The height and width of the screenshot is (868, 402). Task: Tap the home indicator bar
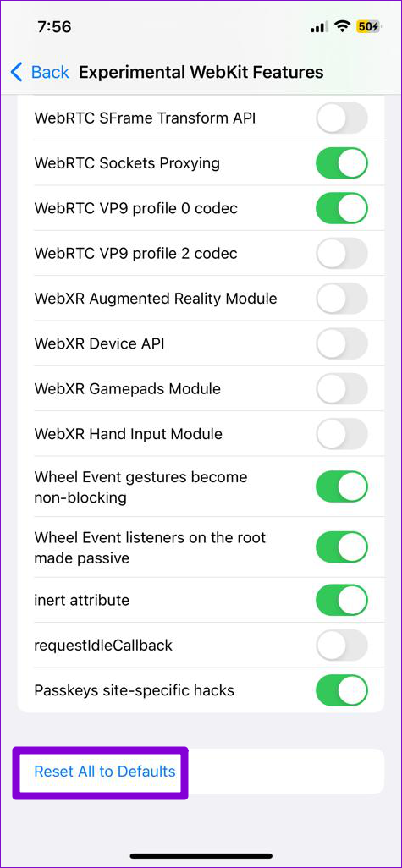coord(201,856)
